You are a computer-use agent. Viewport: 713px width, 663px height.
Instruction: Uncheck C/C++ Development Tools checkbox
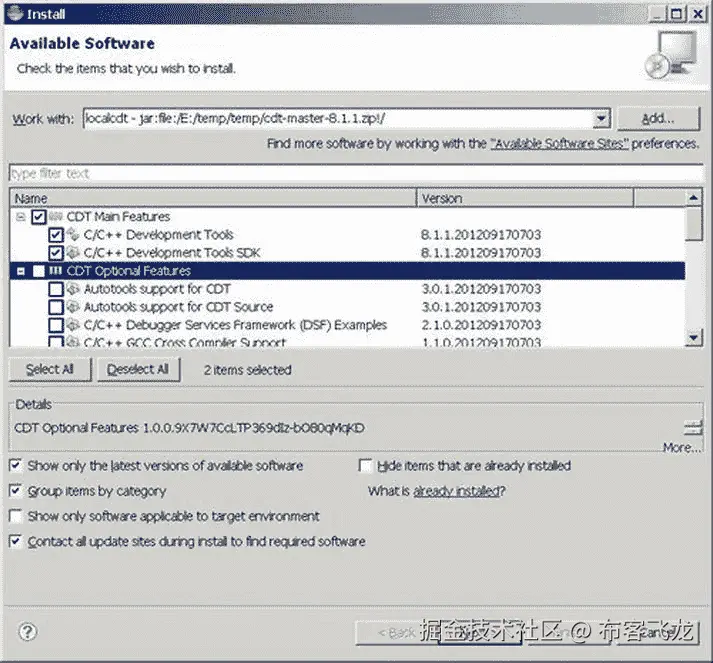pyautogui.click(x=55, y=235)
